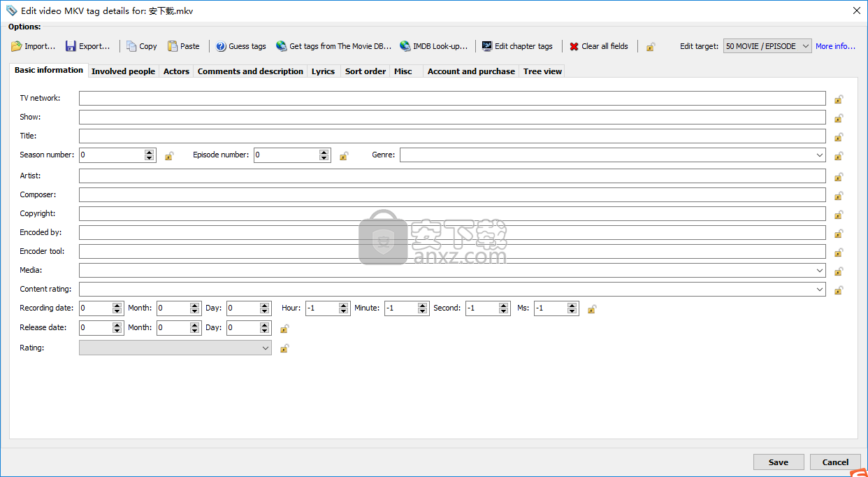
Task: Select the Basic information tab
Action: coord(49,70)
